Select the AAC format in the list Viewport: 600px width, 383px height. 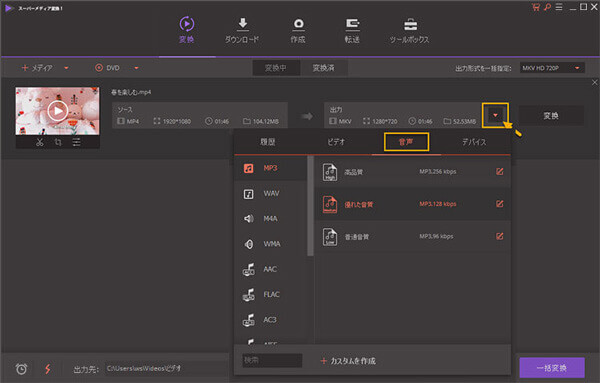point(271,269)
